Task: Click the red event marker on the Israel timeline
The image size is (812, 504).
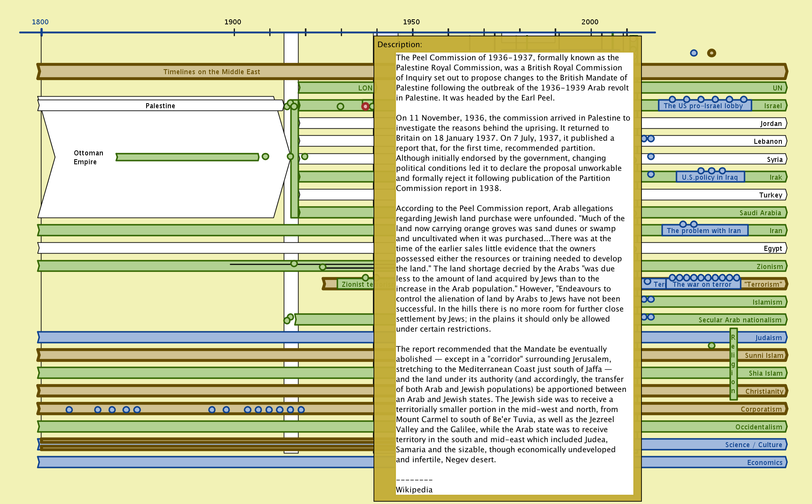Action: click(x=365, y=106)
